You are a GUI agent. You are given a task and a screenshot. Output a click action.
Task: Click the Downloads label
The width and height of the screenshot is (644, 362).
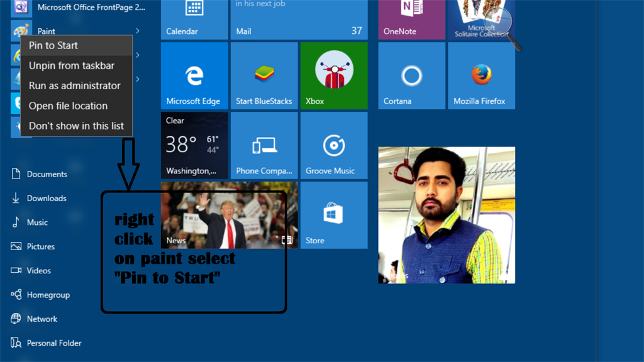47,198
